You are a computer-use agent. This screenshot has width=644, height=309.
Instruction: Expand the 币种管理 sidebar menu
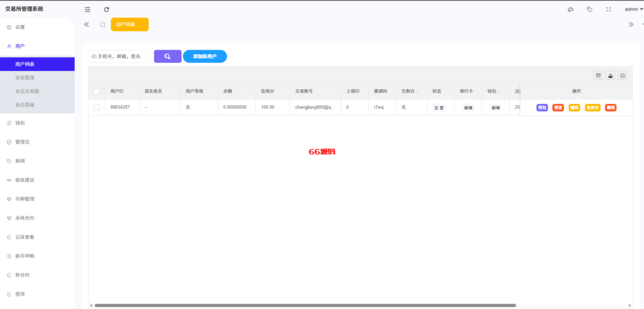37,199
